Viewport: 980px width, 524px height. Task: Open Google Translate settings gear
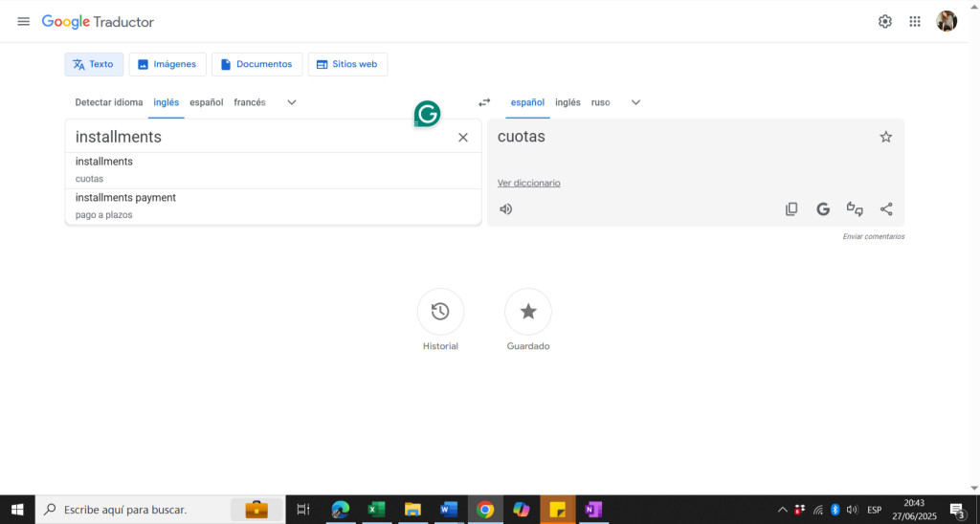click(885, 22)
